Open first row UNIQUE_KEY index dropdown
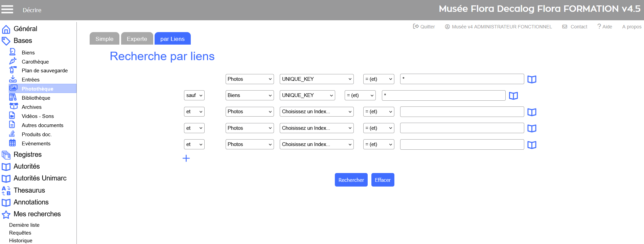 point(316,79)
